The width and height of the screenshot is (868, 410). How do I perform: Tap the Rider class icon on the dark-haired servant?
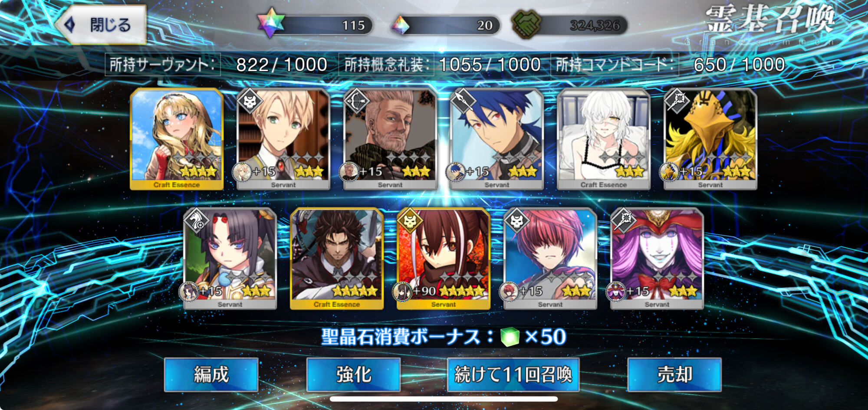click(x=196, y=220)
